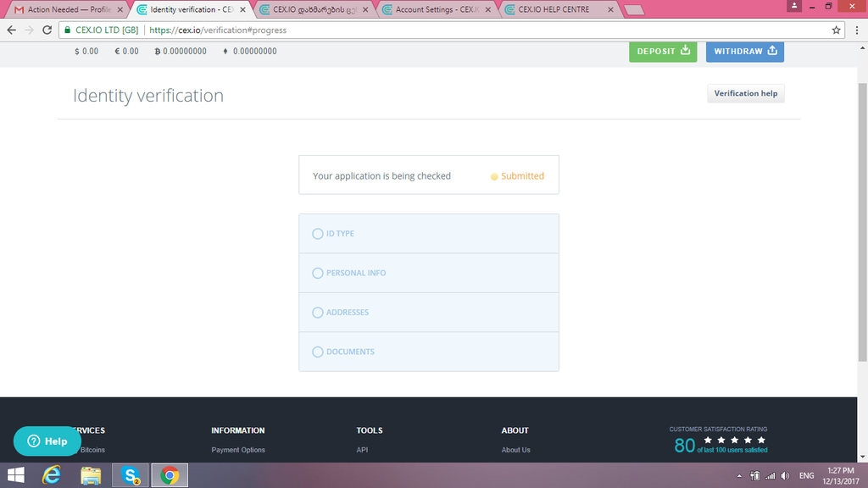This screenshot has width=868, height=488.
Task: Close the CEX.IO HELP CENTRE tab
Action: click(610, 9)
